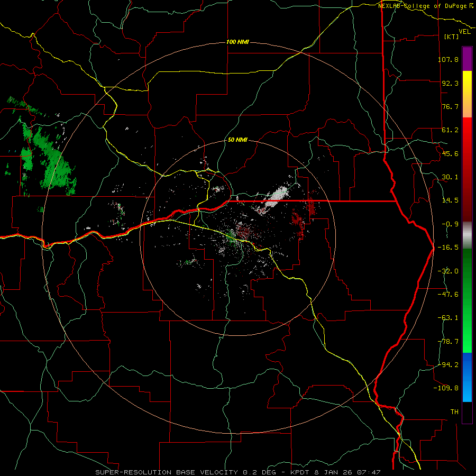The image size is (476, 476).
Task: Click the gray segment of the color bar
Action: click(x=467, y=235)
